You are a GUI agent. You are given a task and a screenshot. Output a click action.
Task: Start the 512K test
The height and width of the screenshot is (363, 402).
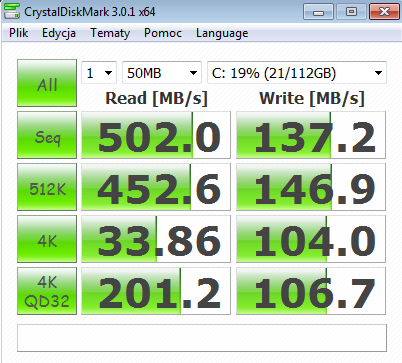[47, 187]
